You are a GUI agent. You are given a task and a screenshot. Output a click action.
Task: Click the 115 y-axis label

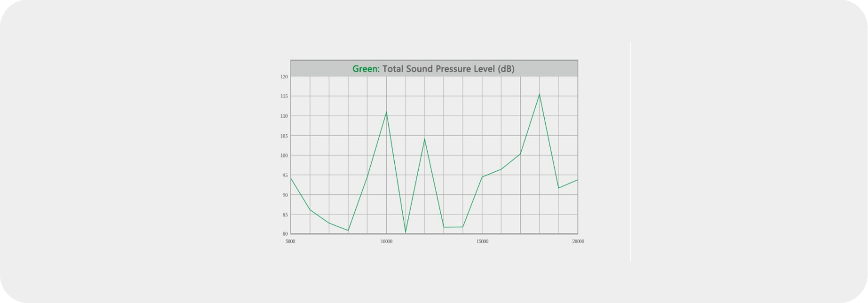pos(284,96)
